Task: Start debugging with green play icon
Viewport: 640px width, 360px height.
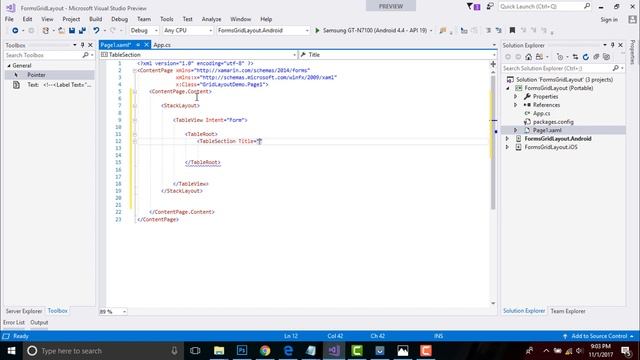Action: (x=318, y=31)
